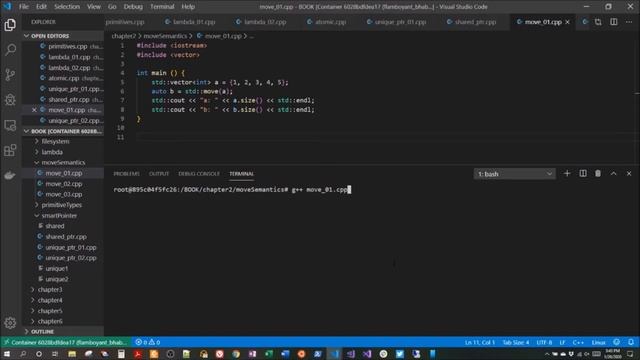Switch to the unique_ptr_01.cpp editor tab
640x360 pixels.
[x=397, y=22]
